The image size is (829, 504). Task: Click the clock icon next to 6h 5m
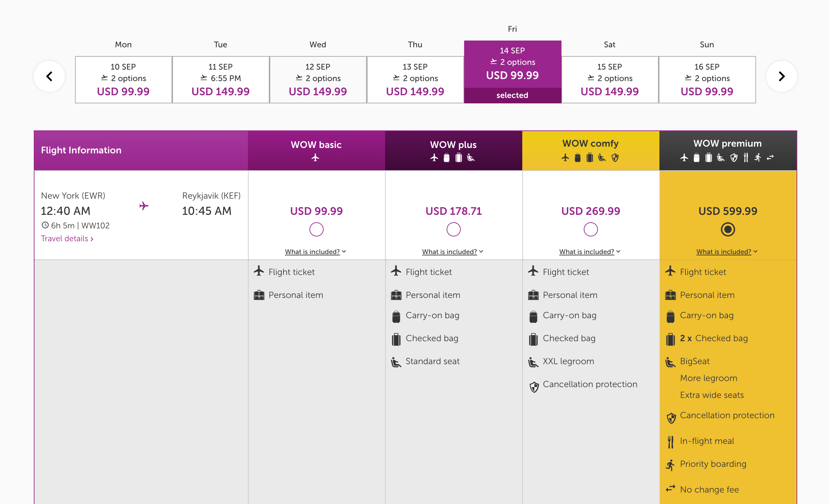[x=45, y=225]
